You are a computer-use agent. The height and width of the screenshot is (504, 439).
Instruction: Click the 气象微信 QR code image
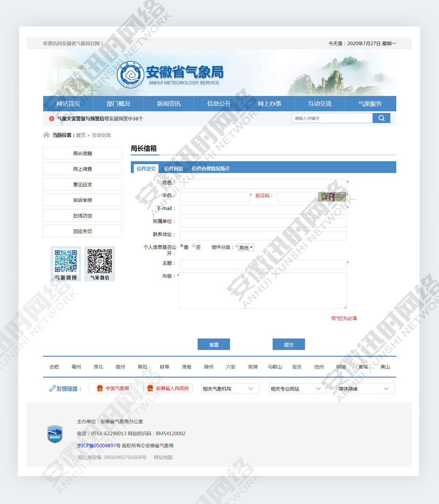100,261
